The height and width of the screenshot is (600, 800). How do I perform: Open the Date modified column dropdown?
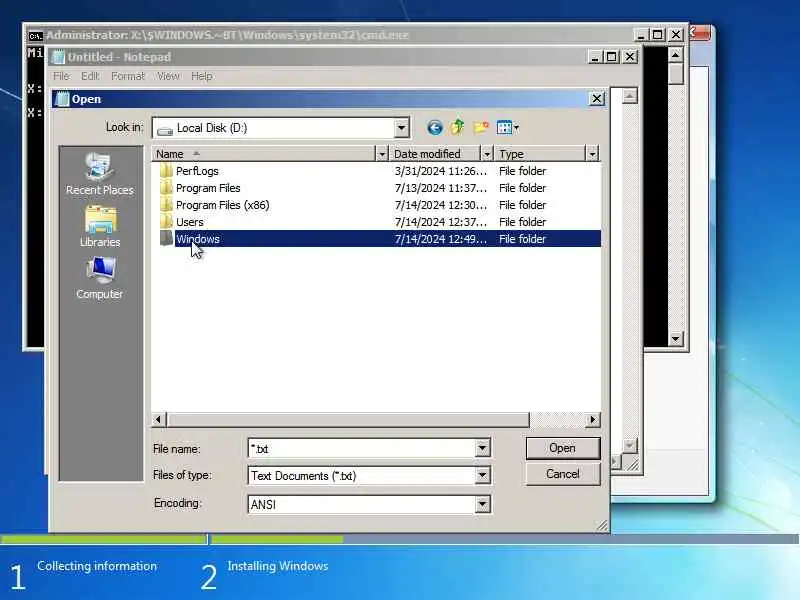[x=487, y=154]
